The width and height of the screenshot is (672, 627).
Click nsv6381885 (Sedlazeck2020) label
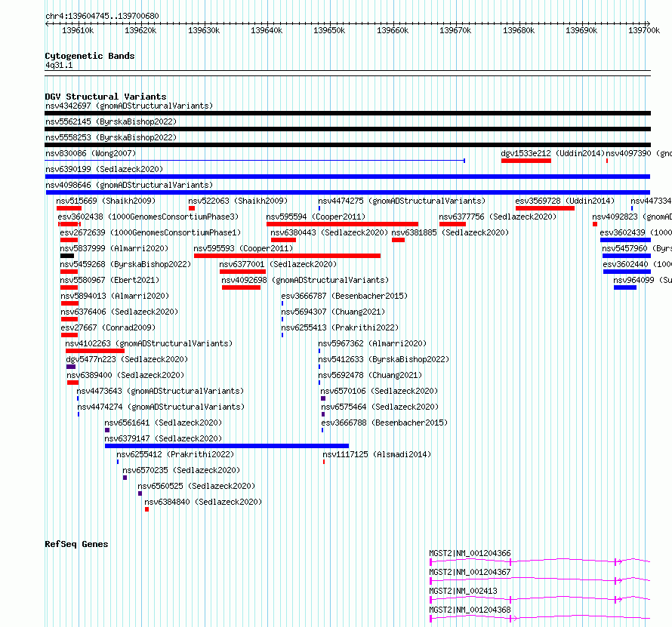tap(450, 232)
